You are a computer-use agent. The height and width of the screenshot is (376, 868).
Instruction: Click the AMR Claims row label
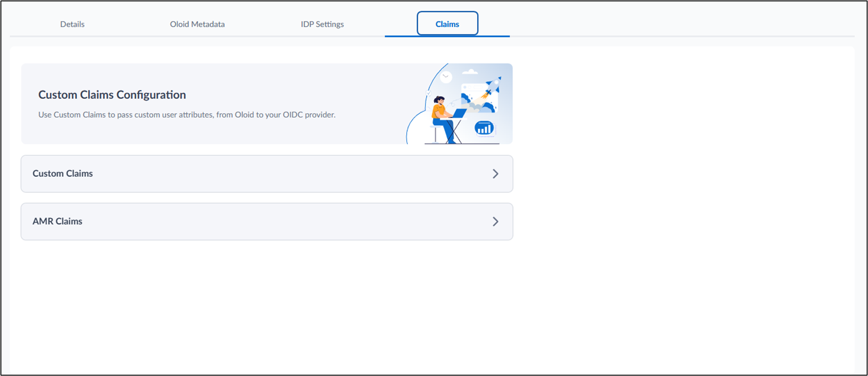57,221
